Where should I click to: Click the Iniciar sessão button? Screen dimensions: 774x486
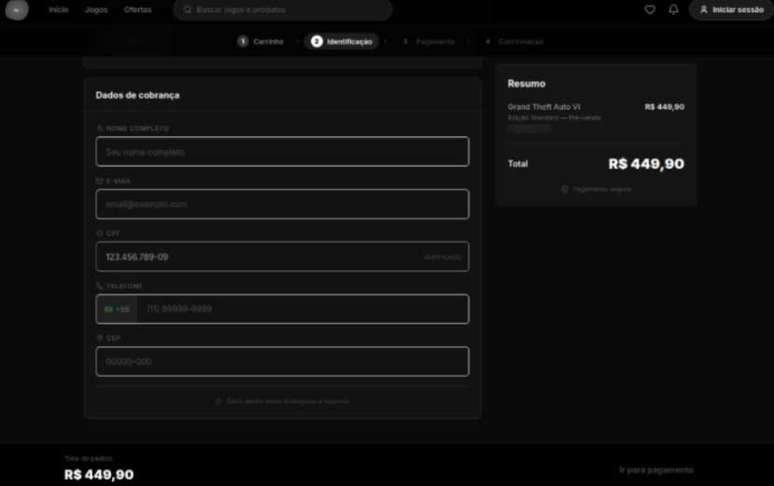(731, 10)
